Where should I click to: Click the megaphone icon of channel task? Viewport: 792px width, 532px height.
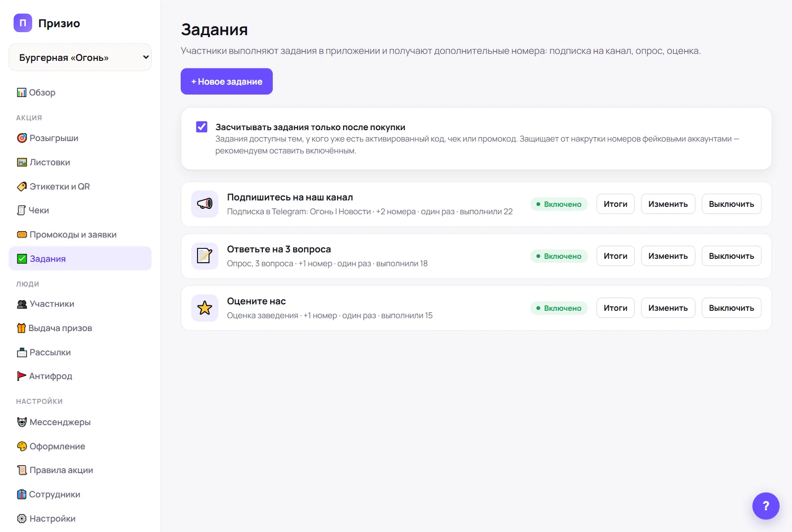pos(205,204)
